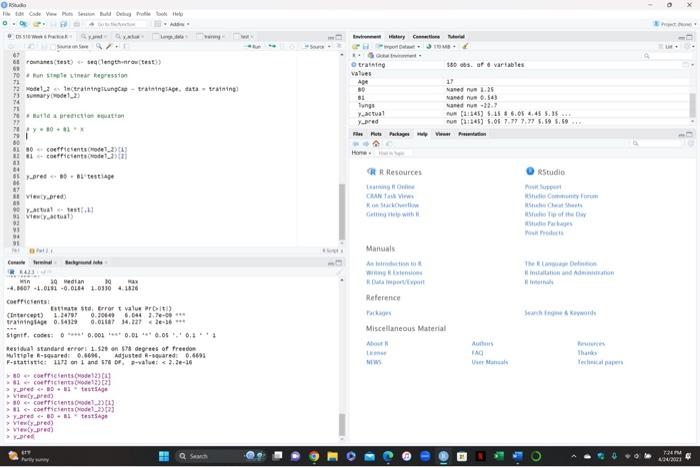Switch to the Packages tab

click(x=399, y=134)
